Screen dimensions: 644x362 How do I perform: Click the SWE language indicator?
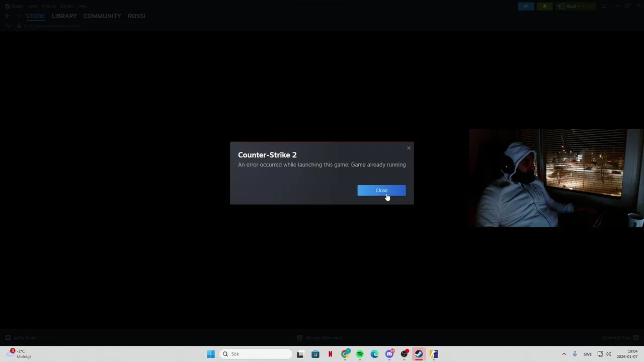coord(587,354)
